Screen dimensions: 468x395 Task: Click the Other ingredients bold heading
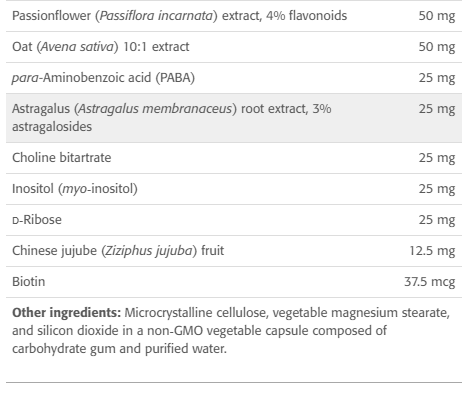67,313
